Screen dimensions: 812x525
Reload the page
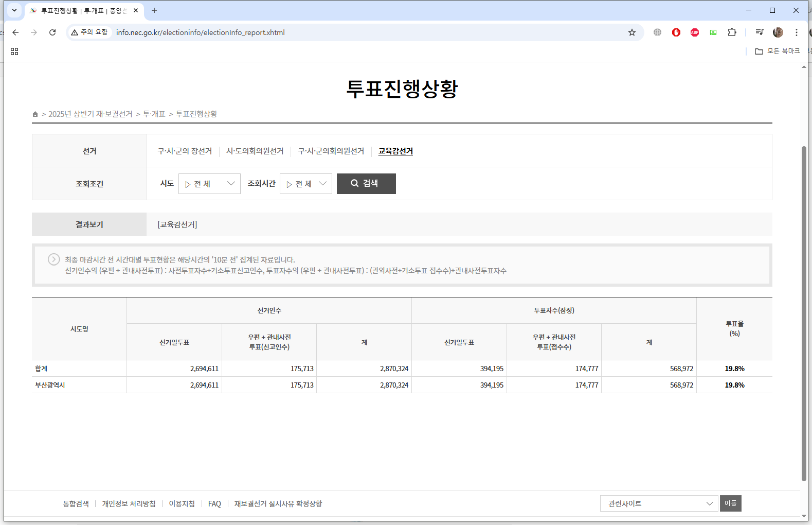pyautogui.click(x=52, y=32)
